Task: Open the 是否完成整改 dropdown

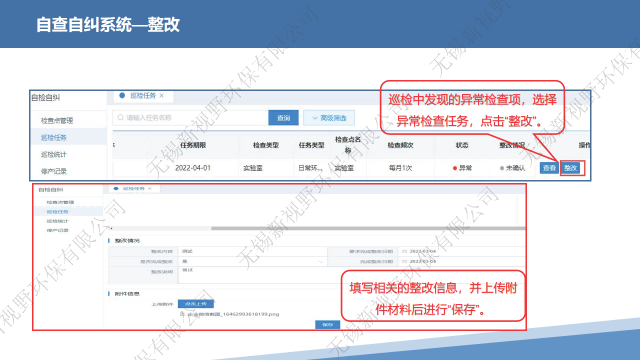Action: 253,262
